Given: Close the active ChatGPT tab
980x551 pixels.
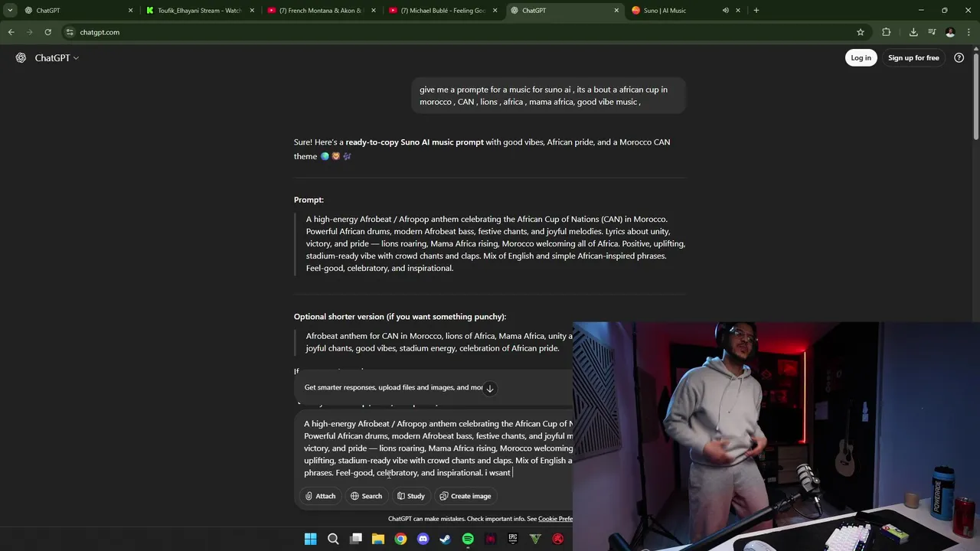Looking at the screenshot, I should click(x=616, y=10).
